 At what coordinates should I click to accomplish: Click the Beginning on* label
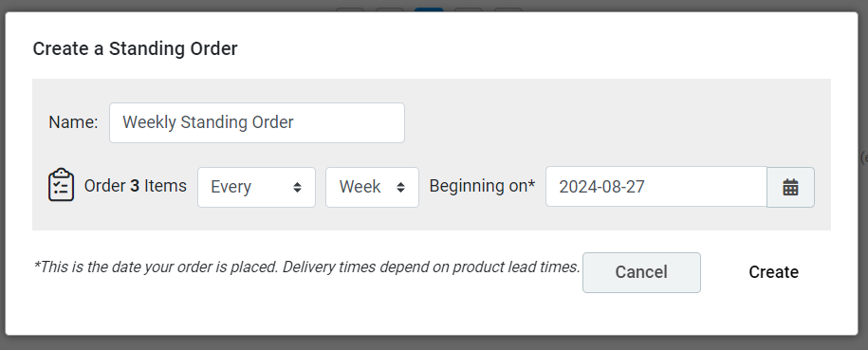tap(482, 186)
